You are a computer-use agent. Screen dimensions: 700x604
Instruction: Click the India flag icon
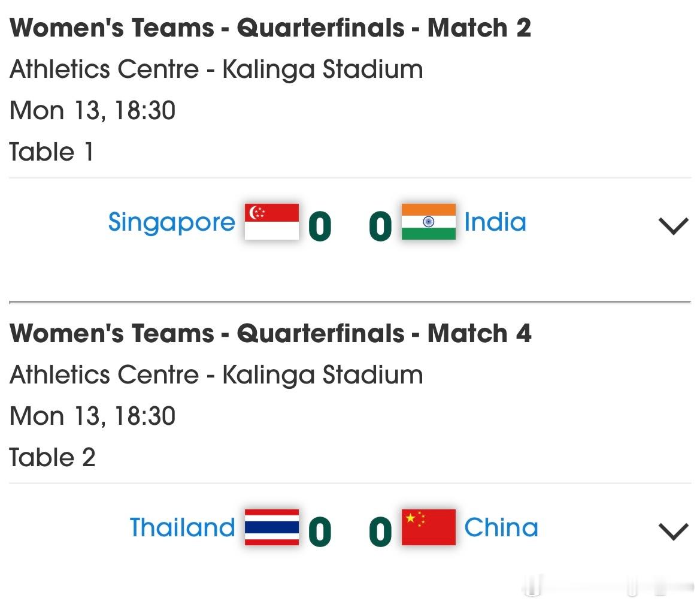click(x=428, y=222)
